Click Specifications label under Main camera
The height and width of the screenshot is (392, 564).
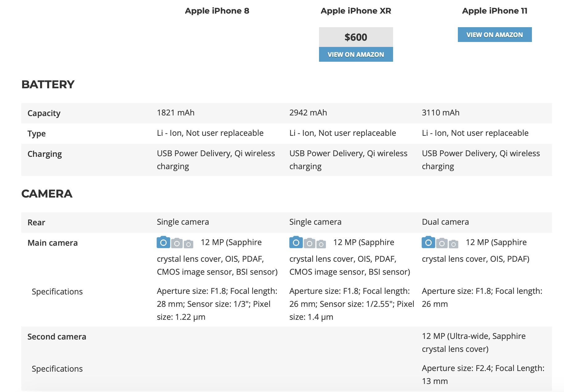[x=57, y=292]
